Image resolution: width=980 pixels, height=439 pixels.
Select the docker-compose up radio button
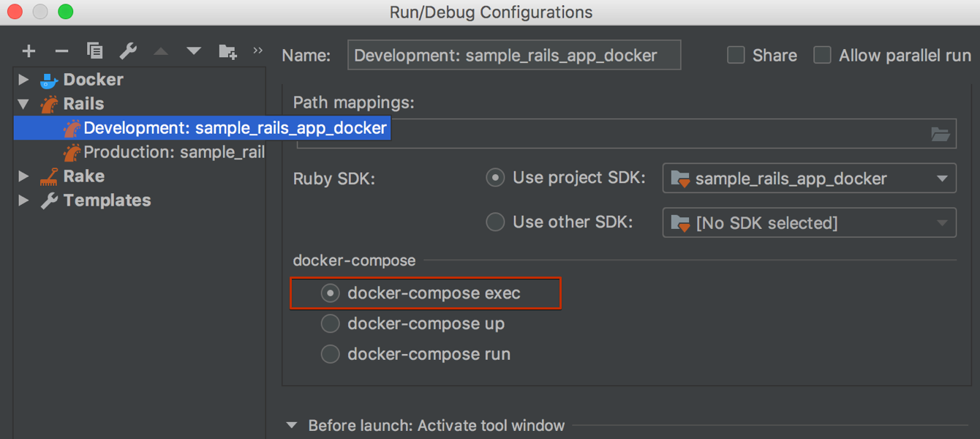tap(330, 323)
